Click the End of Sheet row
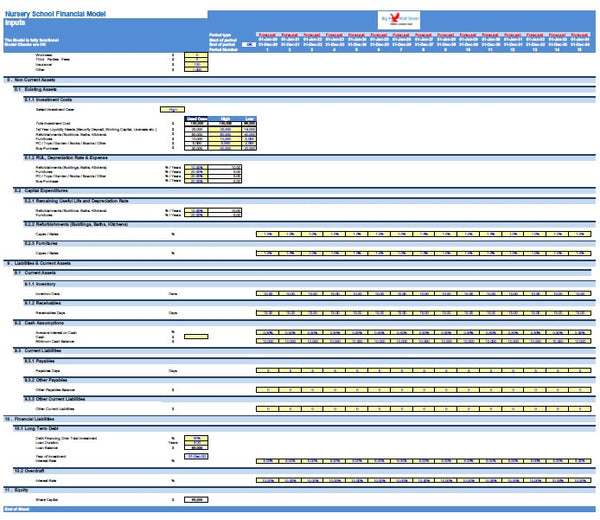This screenshot has height=520, width=600. pyautogui.click(x=20, y=510)
